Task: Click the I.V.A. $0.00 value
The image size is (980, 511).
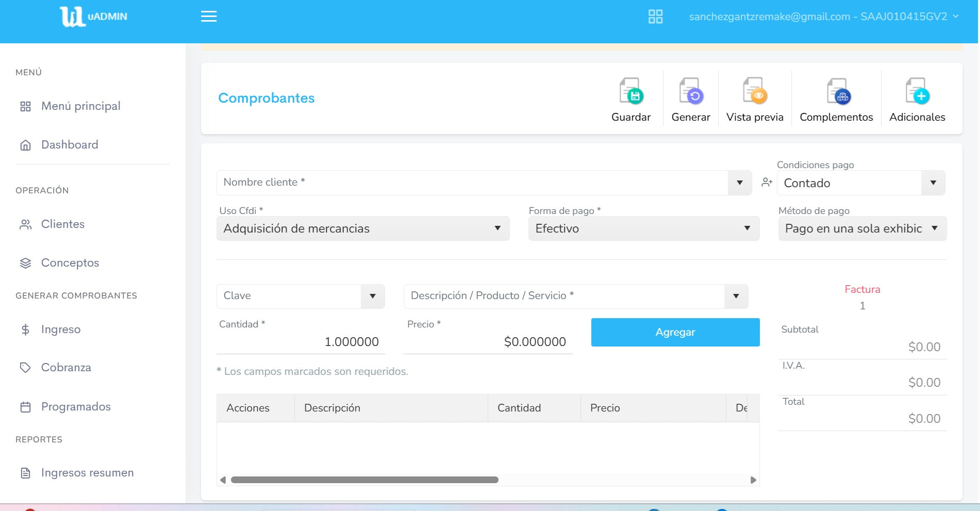Action: tap(924, 383)
